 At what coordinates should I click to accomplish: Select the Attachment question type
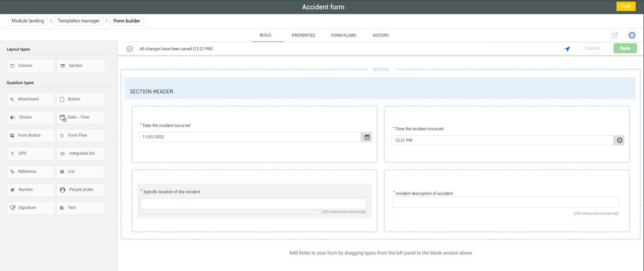click(30, 99)
